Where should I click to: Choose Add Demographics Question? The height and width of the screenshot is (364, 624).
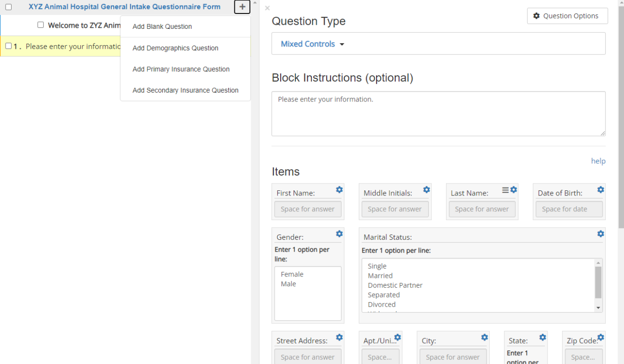tap(185, 48)
